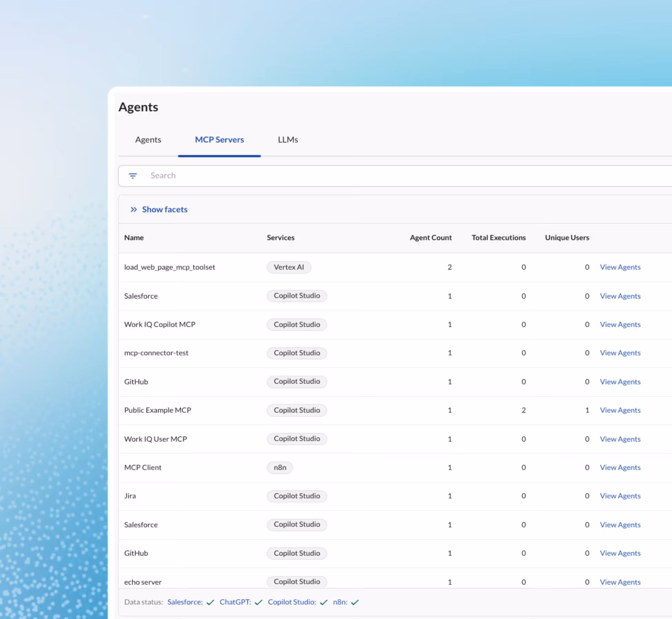
Task: Click the MCP Client server name
Action: click(x=143, y=467)
